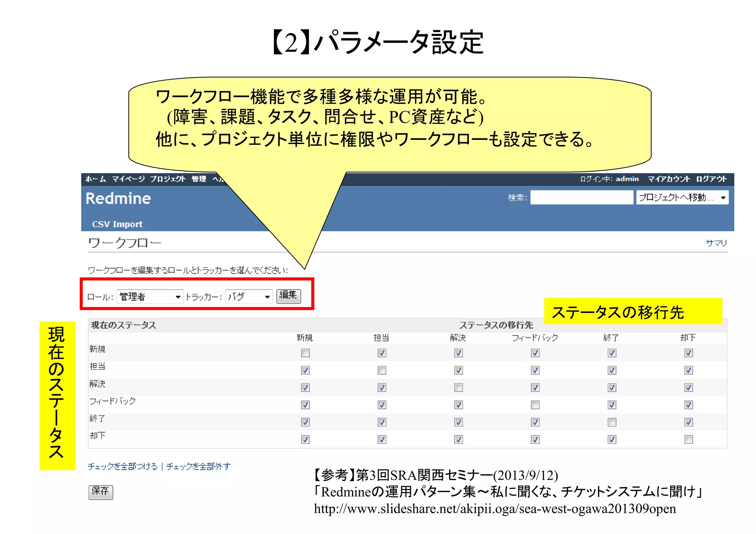Screen dimensions: 756x534
Task: Uncheck フィードバック row's 担当 checkbox
Action: point(382,405)
